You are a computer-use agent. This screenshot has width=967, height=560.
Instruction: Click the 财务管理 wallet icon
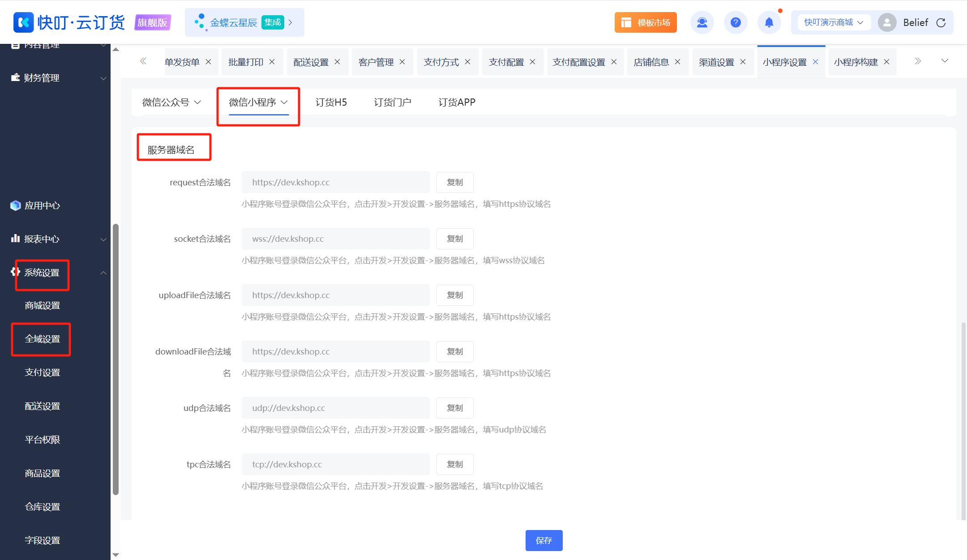coord(16,77)
